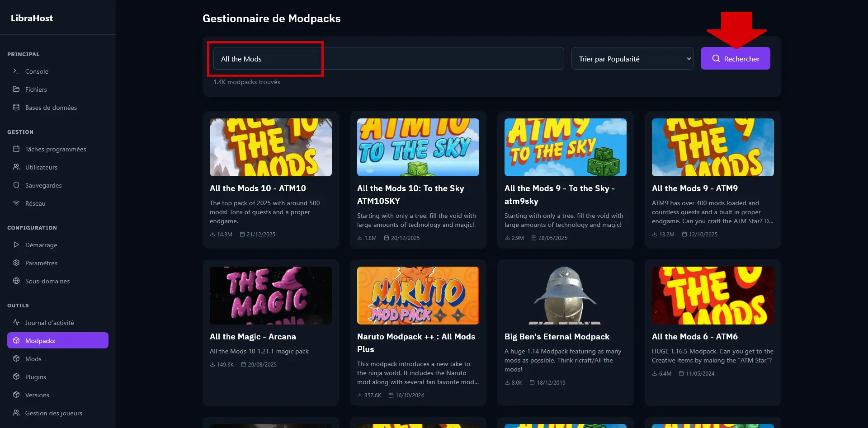
Task: Open the Réseau network settings
Action: click(35, 203)
